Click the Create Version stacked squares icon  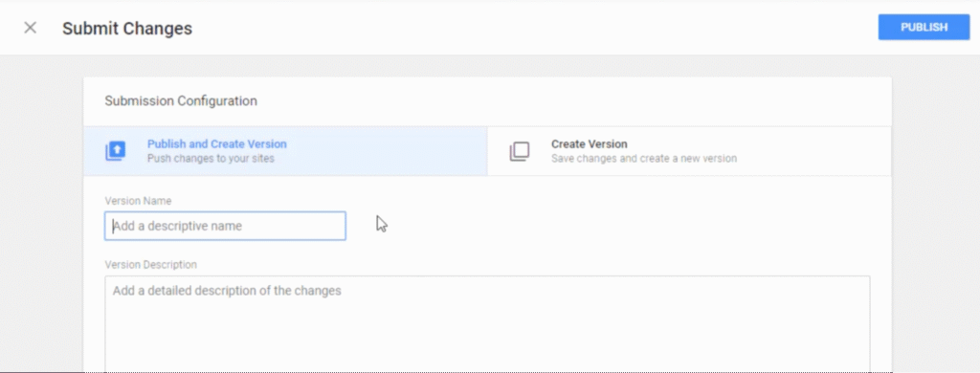(520, 151)
